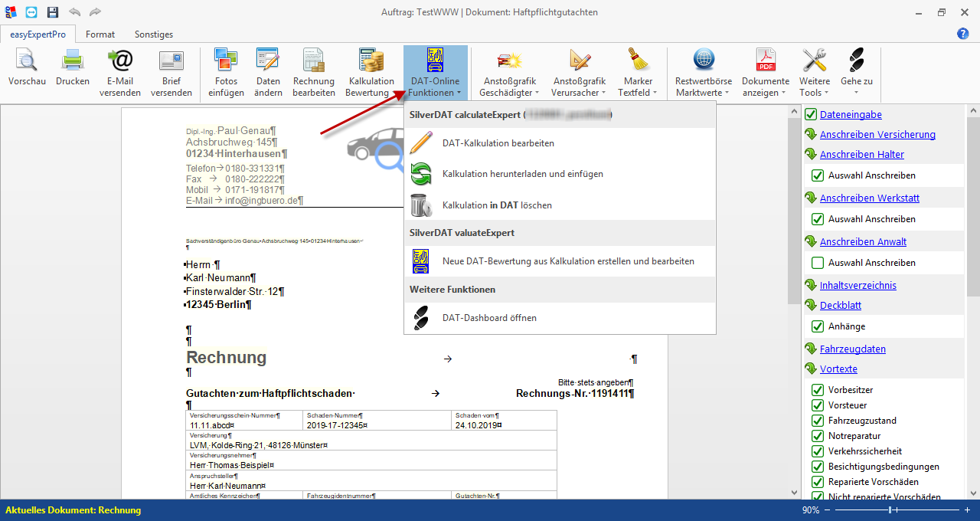
Task: Click the save floppy disk icon
Action: 53,12
